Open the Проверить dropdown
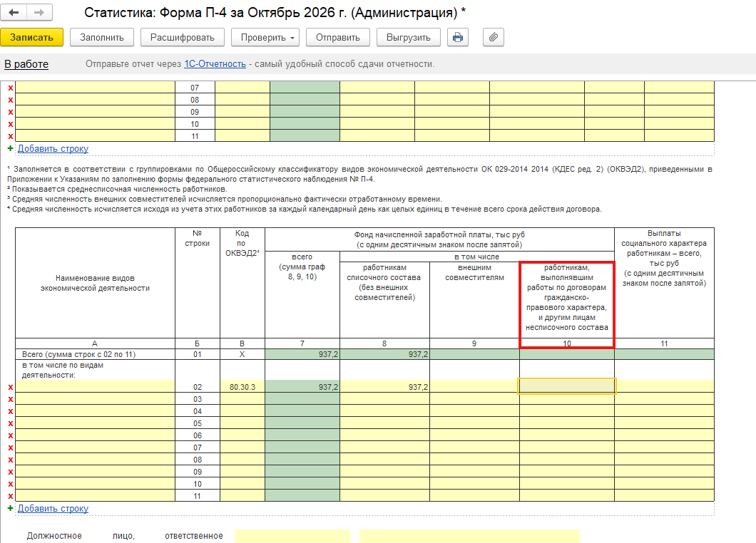This screenshot has height=543, width=756. pyautogui.click(x=265, y=37)
